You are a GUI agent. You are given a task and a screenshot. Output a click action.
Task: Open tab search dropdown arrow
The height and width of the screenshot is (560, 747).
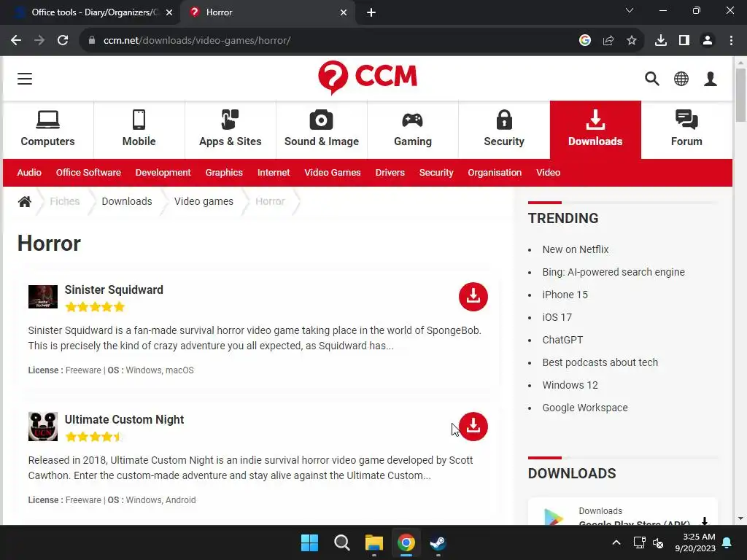(630, 10)
